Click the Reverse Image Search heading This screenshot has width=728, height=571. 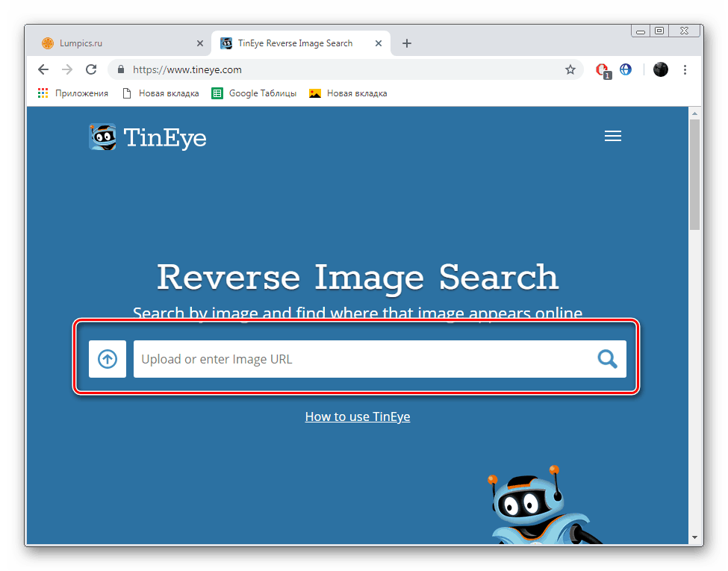click(358, 277)
